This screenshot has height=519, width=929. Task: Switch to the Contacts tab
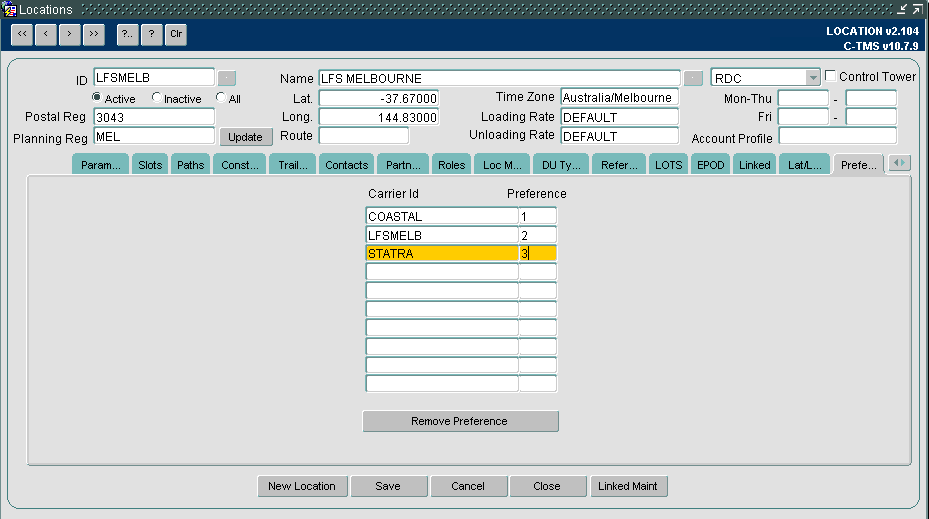pyautogui.click(x=347, y=165)
